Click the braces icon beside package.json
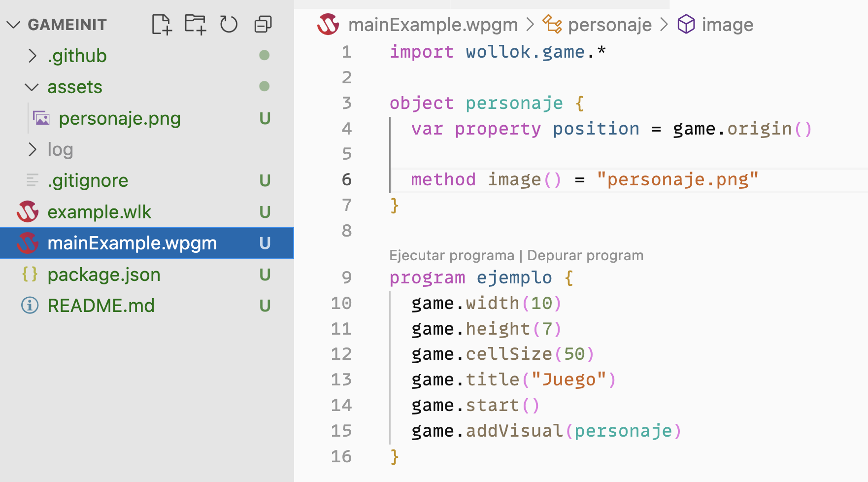The image size is (868, 482). [30, 275]
